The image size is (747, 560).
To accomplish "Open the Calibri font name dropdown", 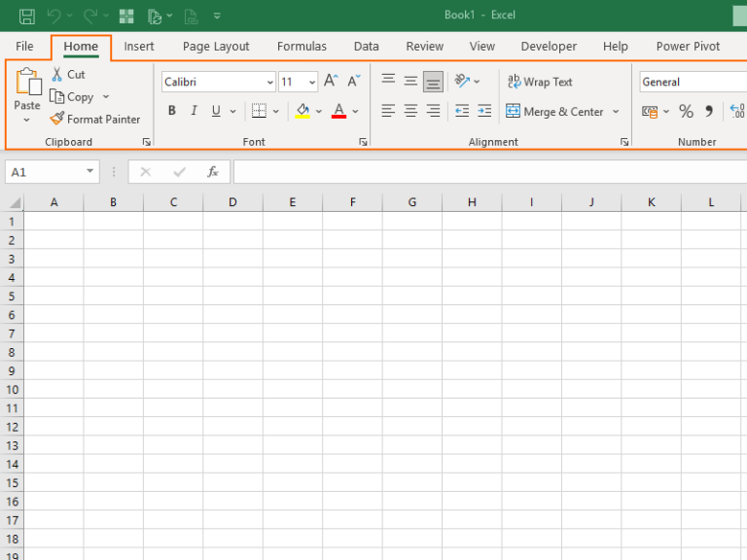I will pyautogui.click(x=269, y=83).
